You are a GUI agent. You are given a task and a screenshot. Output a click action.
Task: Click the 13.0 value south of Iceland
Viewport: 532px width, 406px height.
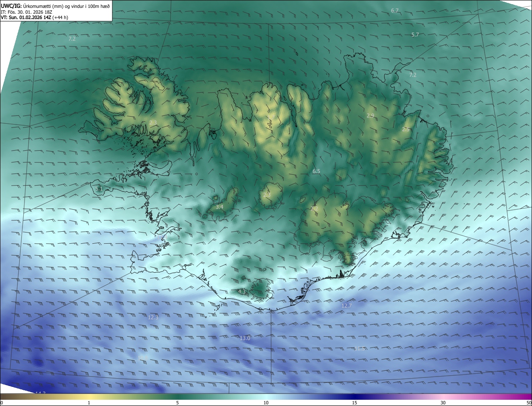245,338
